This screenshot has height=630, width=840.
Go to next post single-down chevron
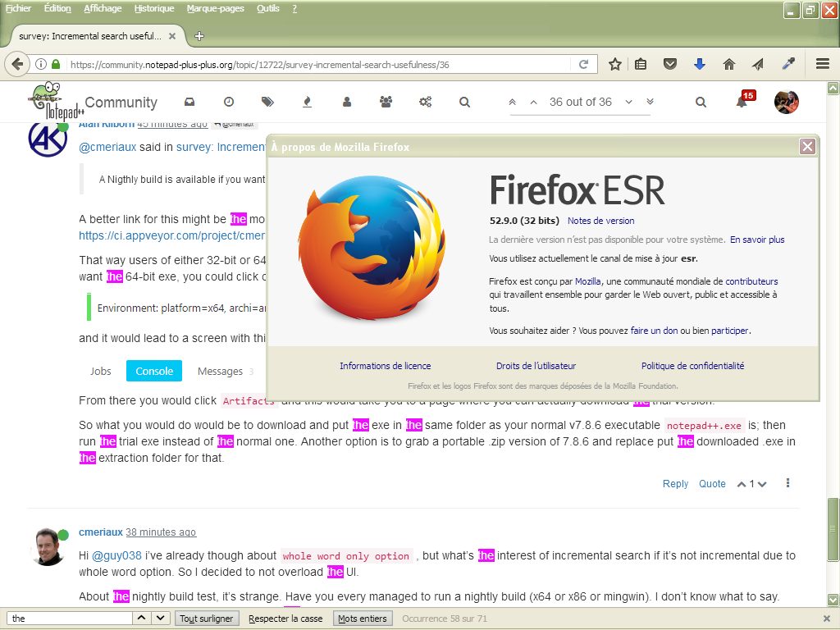629,102
